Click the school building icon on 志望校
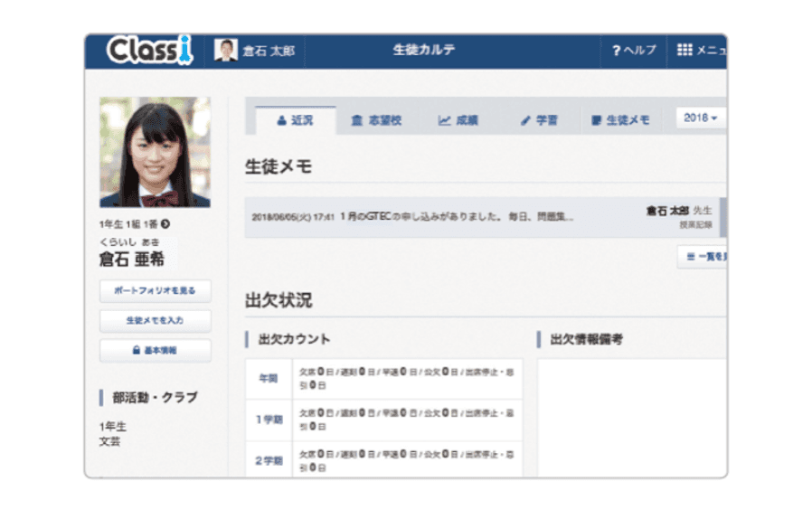 [x=357, y=120]
